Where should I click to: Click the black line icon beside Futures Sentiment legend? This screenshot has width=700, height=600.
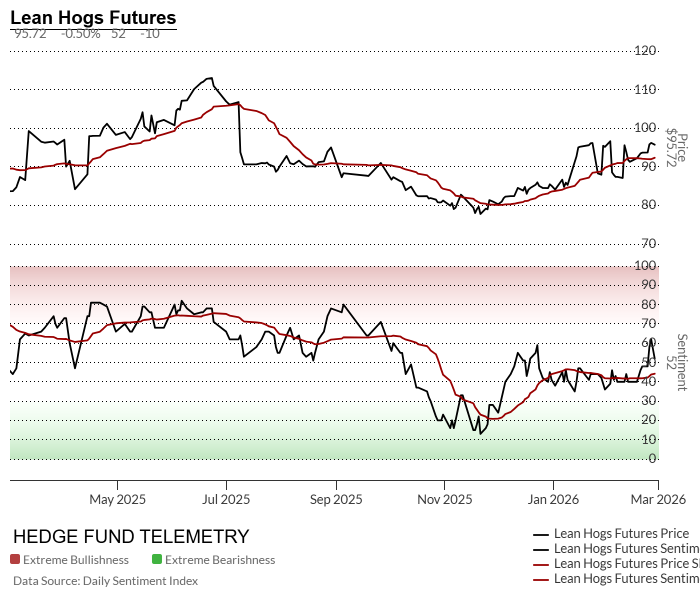click(541, 549)
